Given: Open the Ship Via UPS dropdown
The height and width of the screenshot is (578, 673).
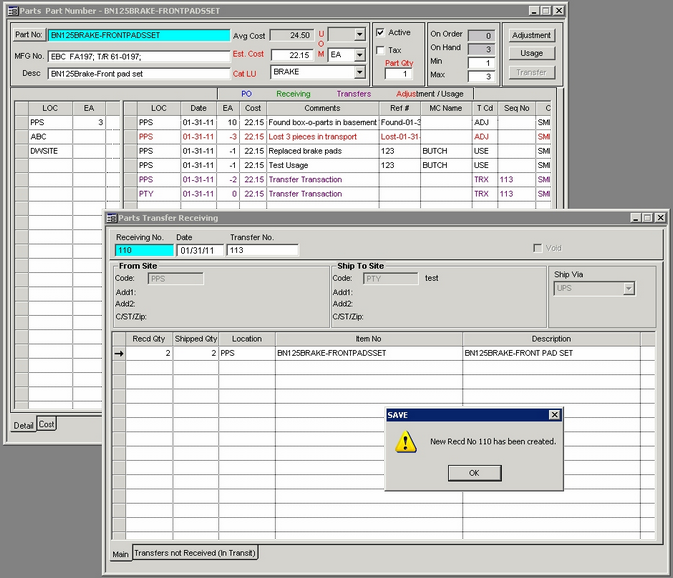Looking at the screenshot, I should [x=628, y=288].
